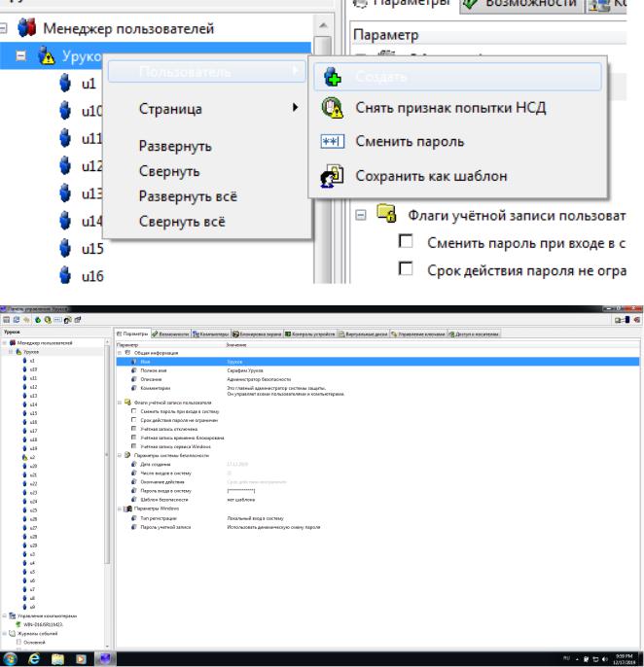This screenshot has height=667, width=644.
Task: Select user u10 icon in enlarged tree
Action: tap(64, 110)
